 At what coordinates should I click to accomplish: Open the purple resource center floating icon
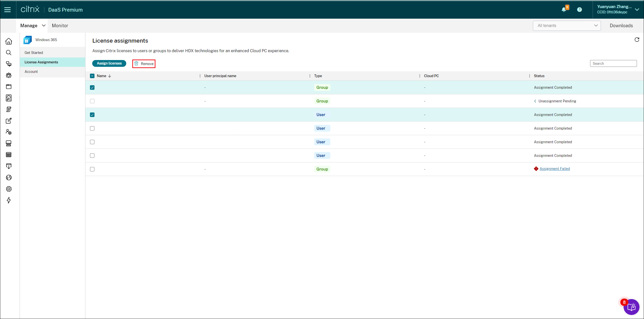(631, 307)
